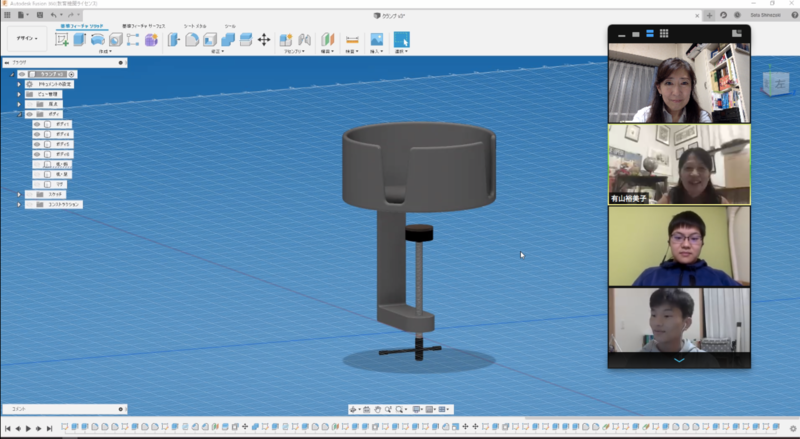The width and height of the screenshot is (800, 439).
Task: Activate the Select tool
Action: click(x=402, y=39)
